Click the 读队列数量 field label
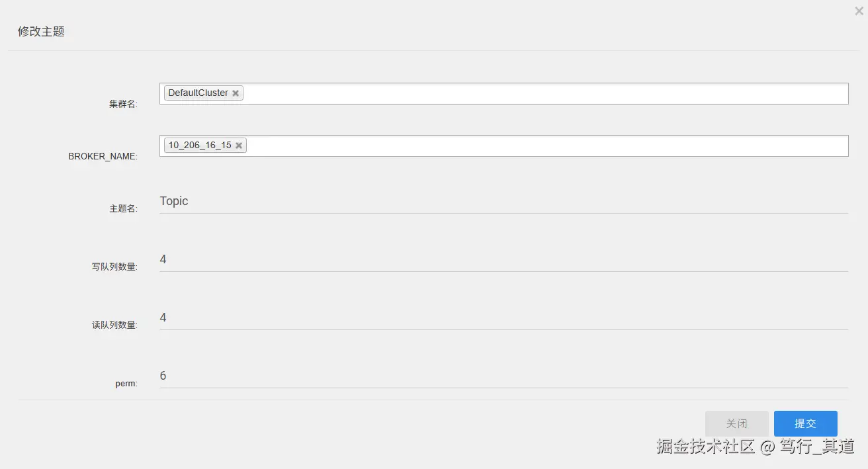The height and width of the screenshot is (469, 868). 114,325
